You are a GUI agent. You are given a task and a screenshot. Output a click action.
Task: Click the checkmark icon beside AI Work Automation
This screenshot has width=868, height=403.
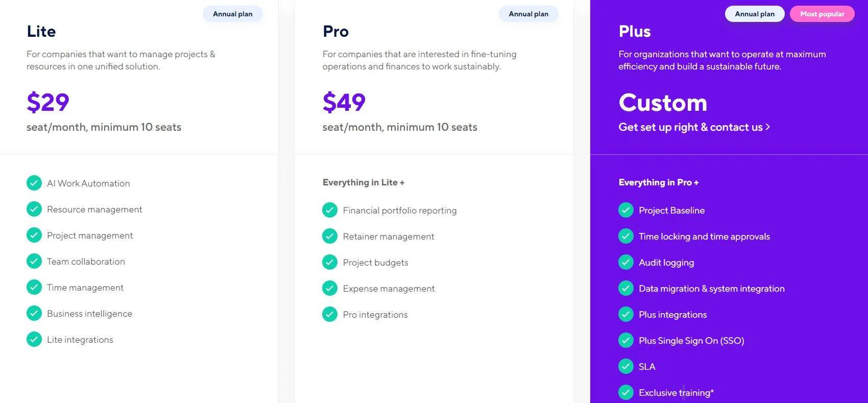(x=34, y=183)
